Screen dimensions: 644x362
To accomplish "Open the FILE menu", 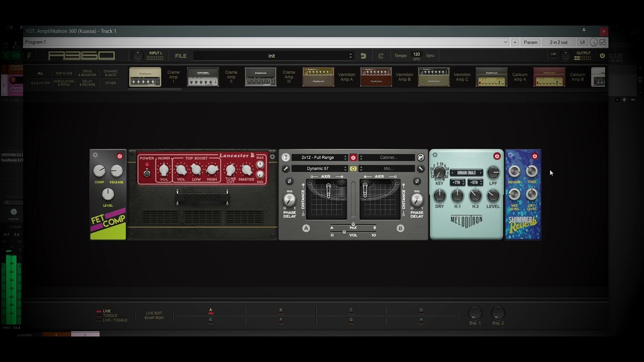I will pos(181,56).
